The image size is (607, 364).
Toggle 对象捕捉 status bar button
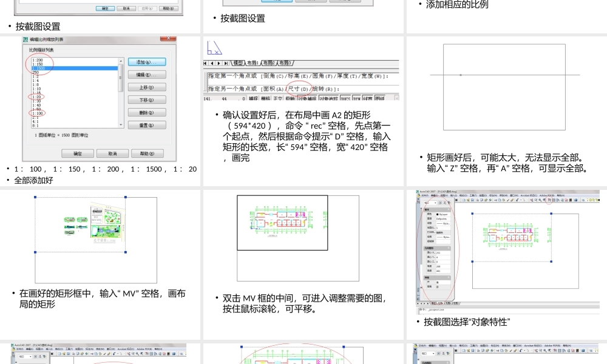[307, 99]
